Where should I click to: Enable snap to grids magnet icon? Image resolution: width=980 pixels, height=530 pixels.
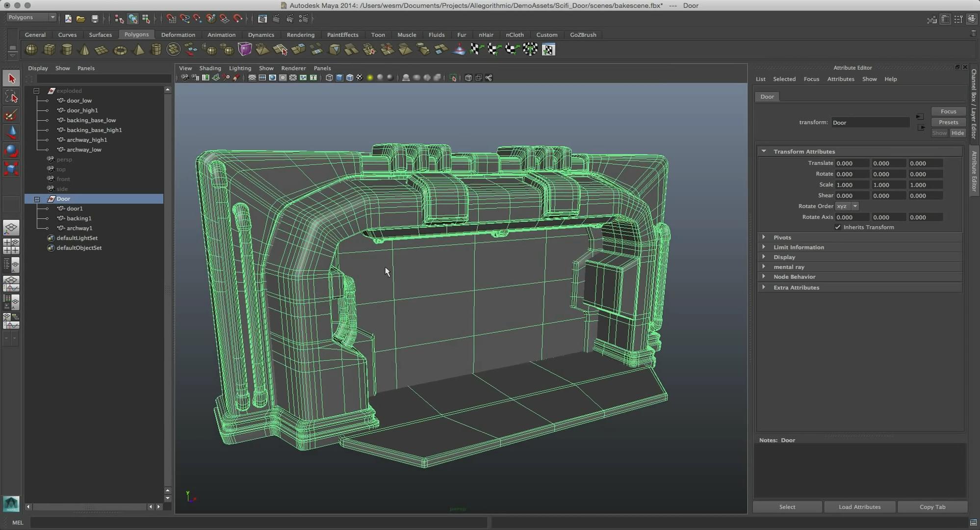171,19
